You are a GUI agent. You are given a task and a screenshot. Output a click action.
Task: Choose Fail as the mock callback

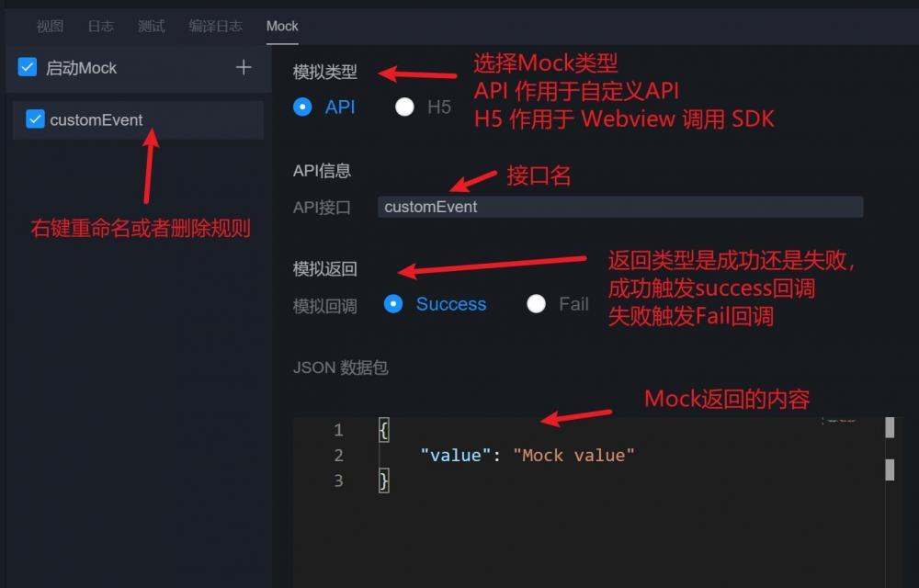coord(537,304)
